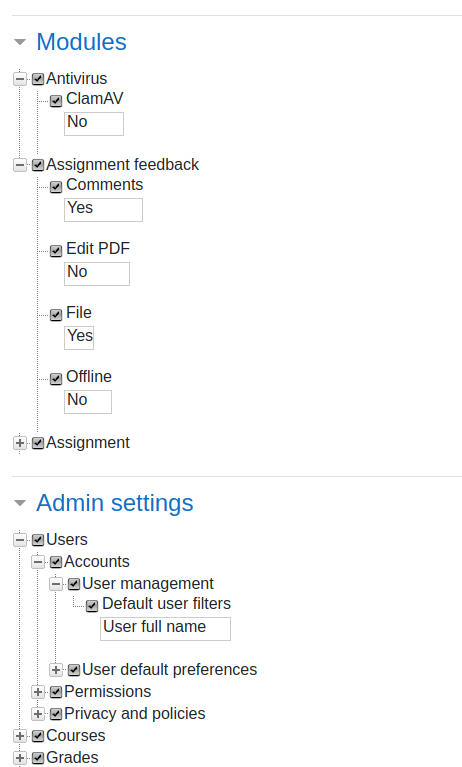This screenshot has height=767, width=462.
Task: Collapse the Modules section arrow
Action: pos(20,42)
